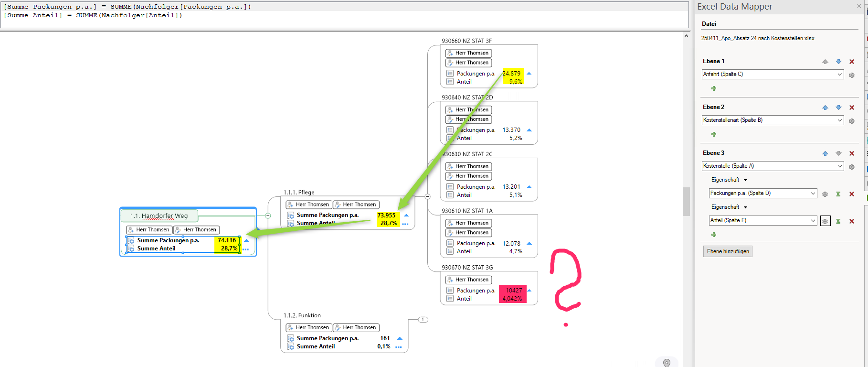This screenshot has width=868, height=367.
Task: Expand hidden subtopic of 1.1.2. Funktion
Action: tap(423, 319)
